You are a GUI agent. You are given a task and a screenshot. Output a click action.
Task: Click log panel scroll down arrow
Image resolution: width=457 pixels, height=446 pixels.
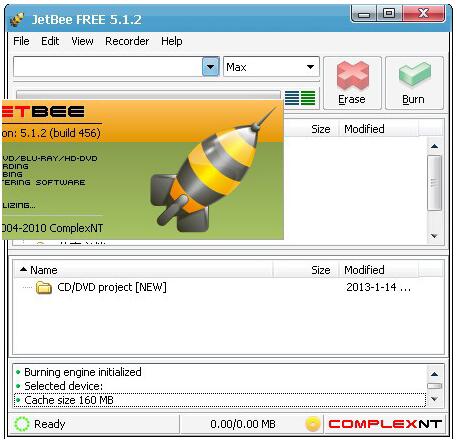tap(434, 399)
